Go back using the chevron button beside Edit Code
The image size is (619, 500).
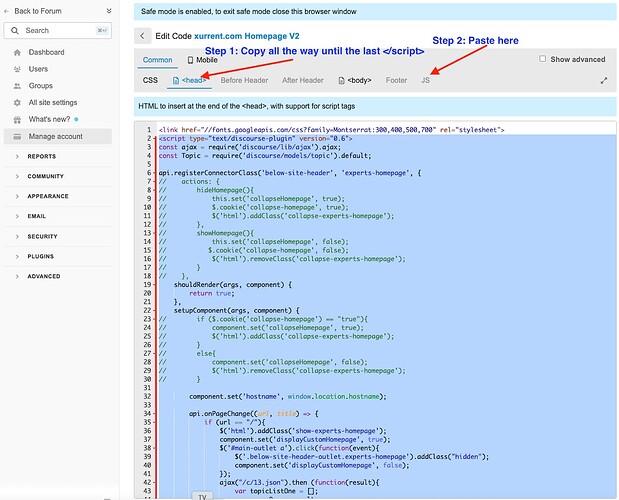pos(142,36)
